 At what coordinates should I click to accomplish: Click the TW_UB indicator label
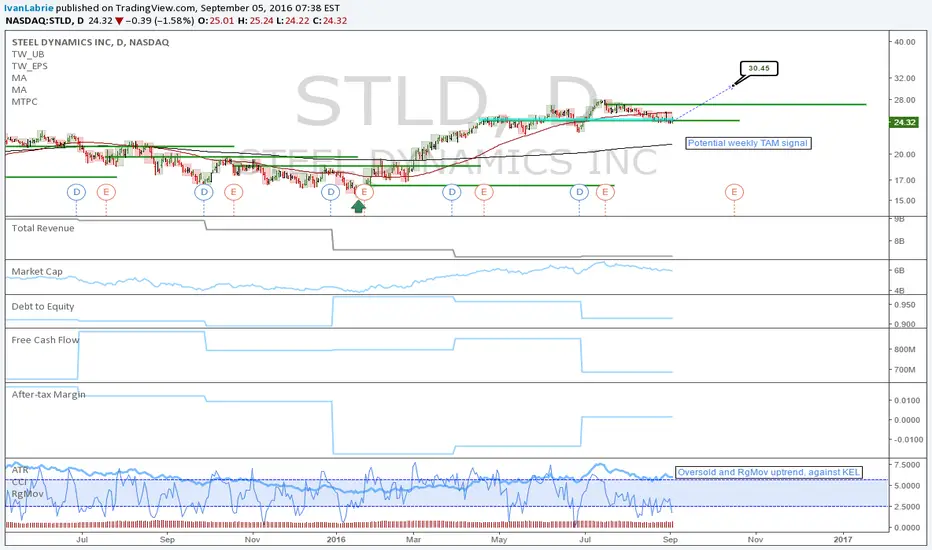(28, 54)
